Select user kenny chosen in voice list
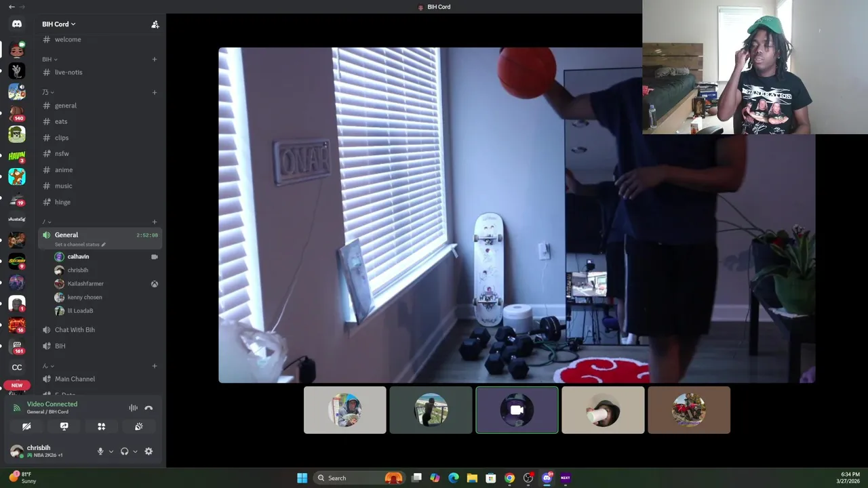The width and height of the screenshot is (868, 488). point(105,298)
